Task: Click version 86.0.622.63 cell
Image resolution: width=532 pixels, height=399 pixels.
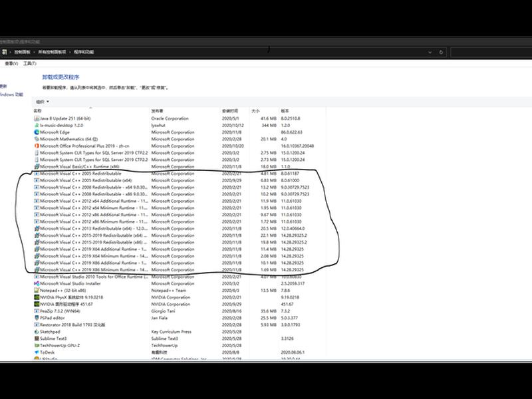Action: (x=291, y=132)
